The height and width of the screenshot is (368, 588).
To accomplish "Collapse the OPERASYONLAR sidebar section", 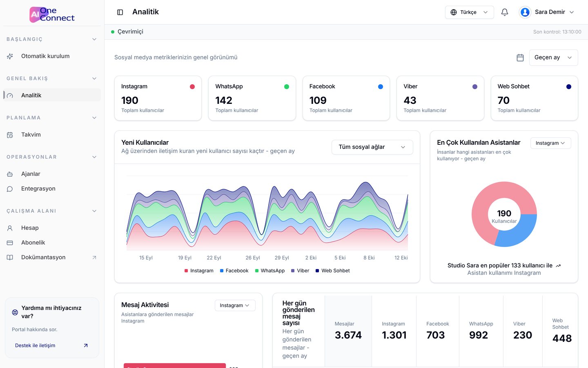I will tap(94, 157).
